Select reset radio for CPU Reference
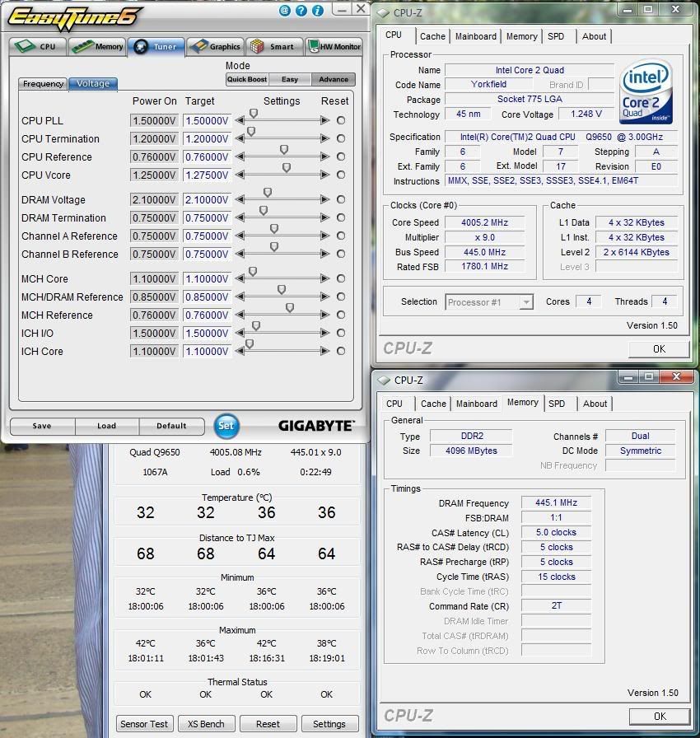Viewport: 700px width, 738px height. [341, 156]
